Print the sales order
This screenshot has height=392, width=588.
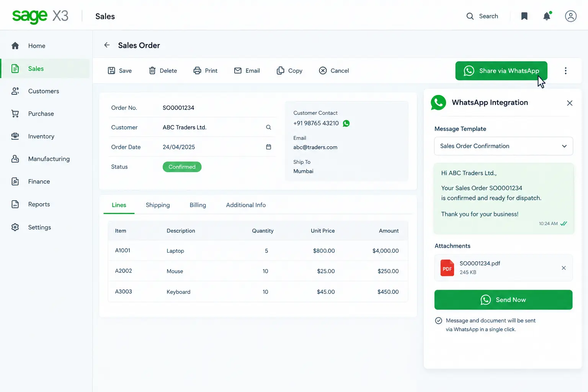tap(205, 71)
